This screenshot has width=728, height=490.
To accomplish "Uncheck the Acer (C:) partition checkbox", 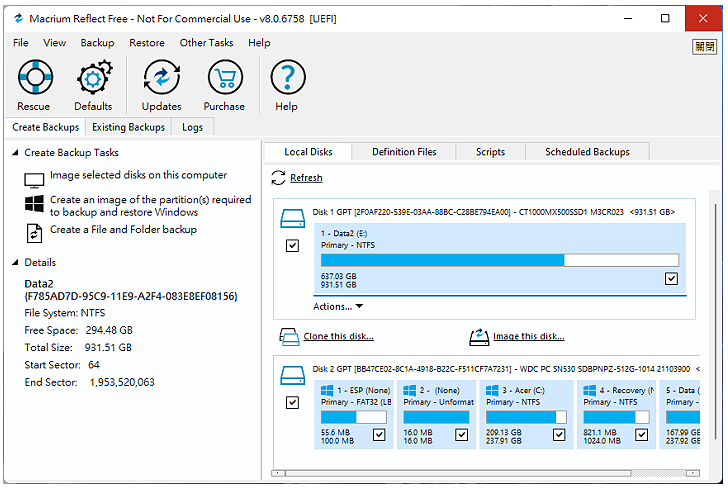I will pyautogui.click(x=559, y=435).
